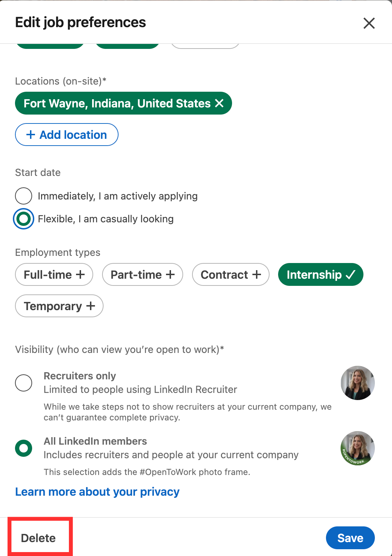Click the plain profile photo next to Recruiters only

pyautogui.click(x=357, y=383)
